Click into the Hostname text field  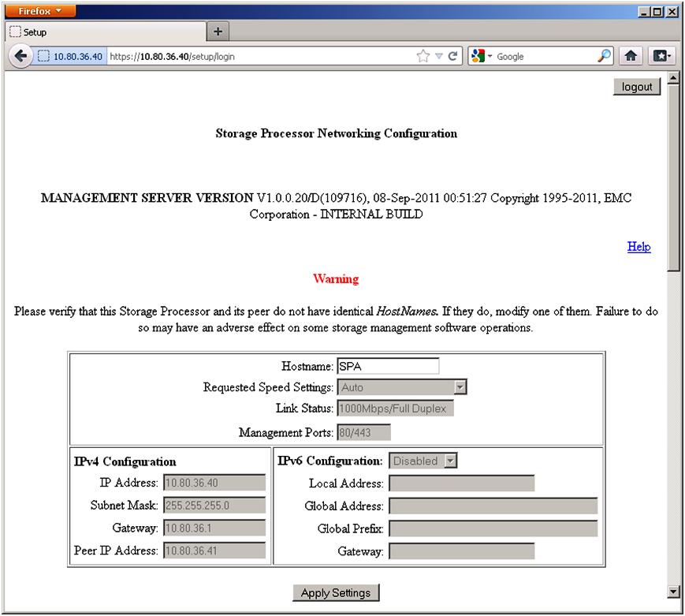click(x=387, y=366)
